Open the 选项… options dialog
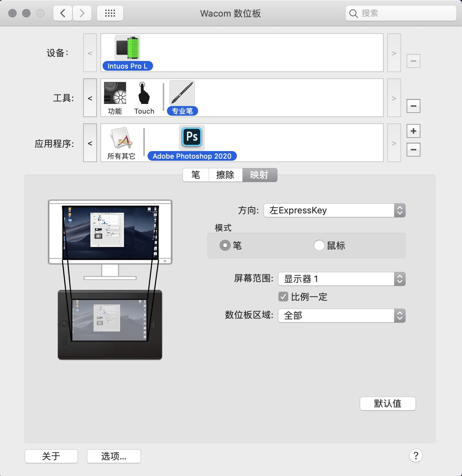Image resolution: width=462 pixels, height=476 pixels. [114, 456]
